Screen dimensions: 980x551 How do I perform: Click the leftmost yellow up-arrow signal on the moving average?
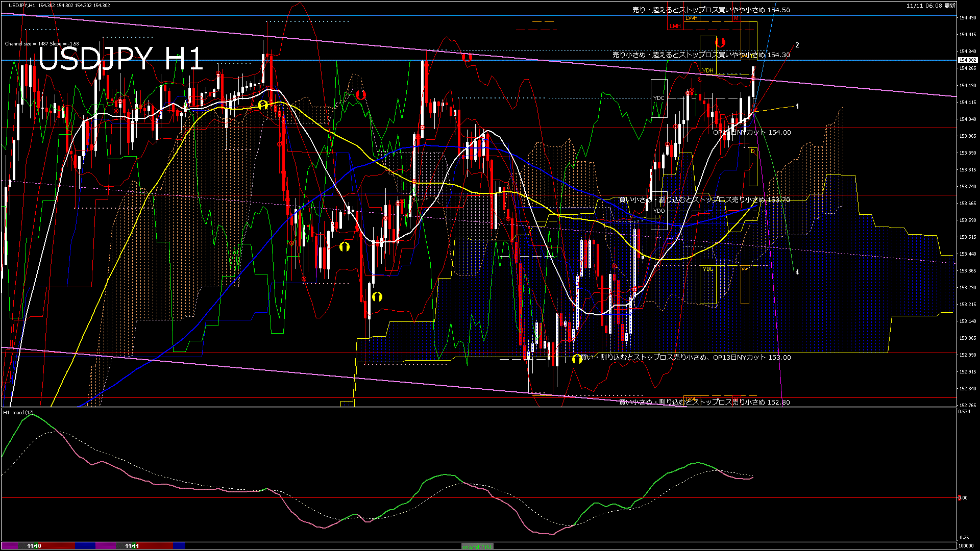pyautogui.click(x=262, y=105)
